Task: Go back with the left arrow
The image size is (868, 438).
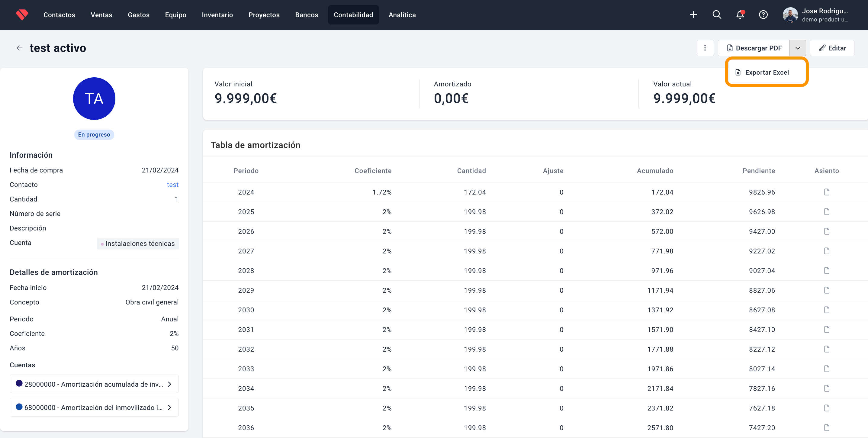Action: (20, 48)
